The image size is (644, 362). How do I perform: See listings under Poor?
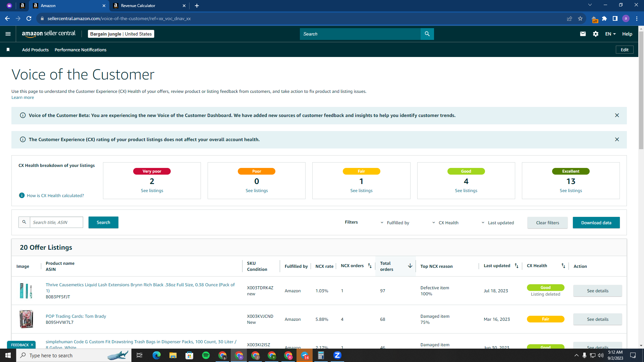click(x=257, y=190)
